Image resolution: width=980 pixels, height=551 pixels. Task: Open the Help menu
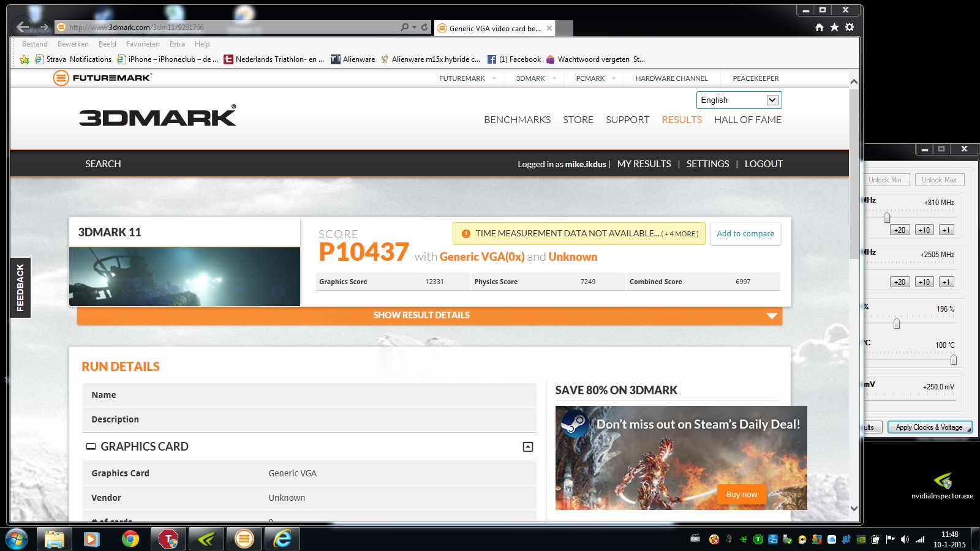pos(202,44)
